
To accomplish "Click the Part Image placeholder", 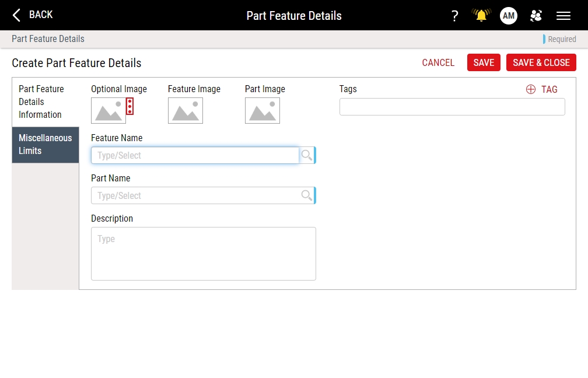I will point(262,111).
